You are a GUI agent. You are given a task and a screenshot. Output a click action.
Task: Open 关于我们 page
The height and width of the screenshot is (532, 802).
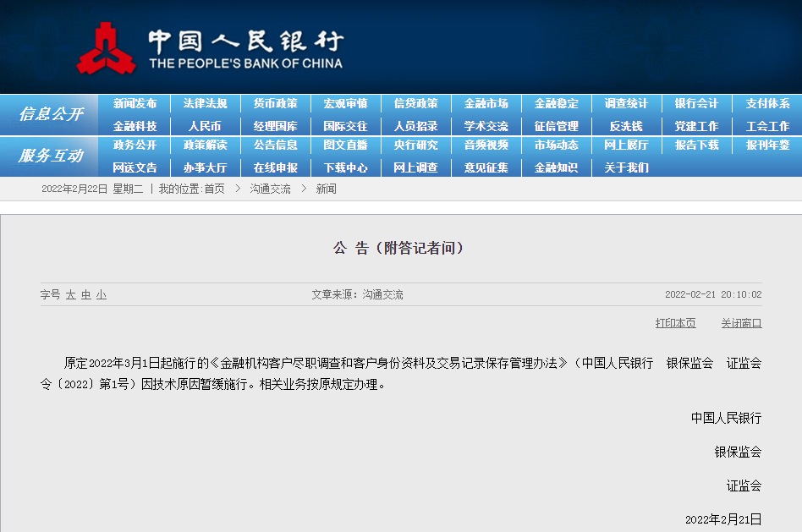click(x=626, y=167)
